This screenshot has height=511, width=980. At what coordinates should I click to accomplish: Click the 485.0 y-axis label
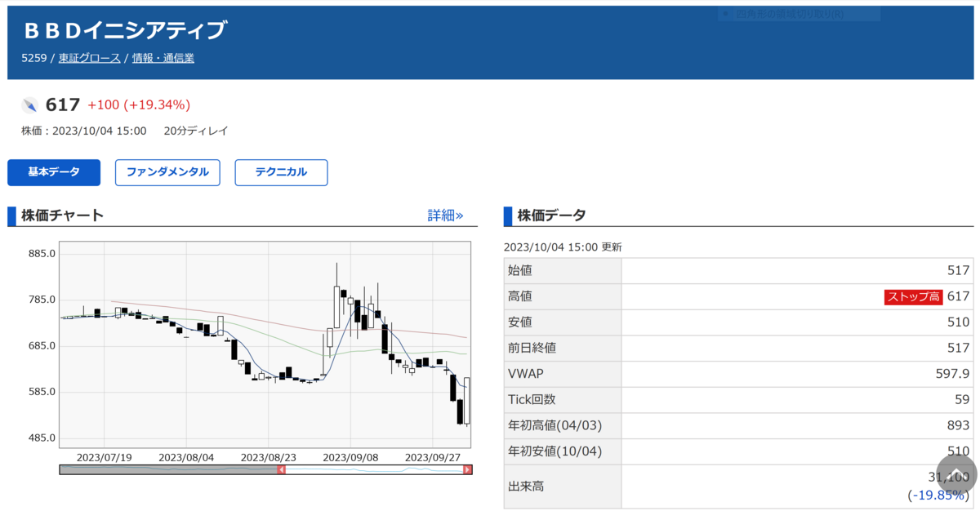42,438
